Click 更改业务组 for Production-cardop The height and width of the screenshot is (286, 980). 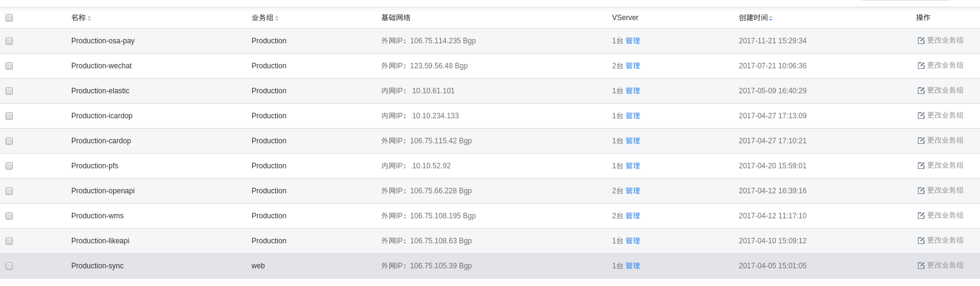[x=945, y=140]
